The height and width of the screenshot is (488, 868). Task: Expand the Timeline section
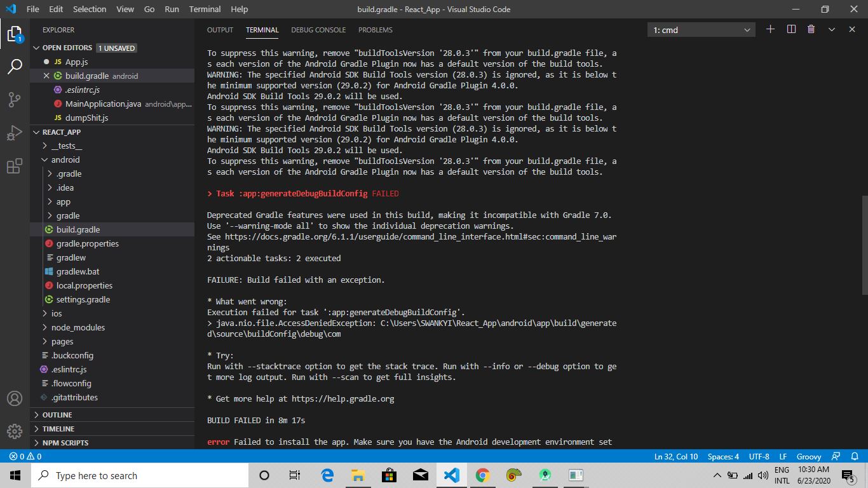pyautogui.click(x=112, y=429)
